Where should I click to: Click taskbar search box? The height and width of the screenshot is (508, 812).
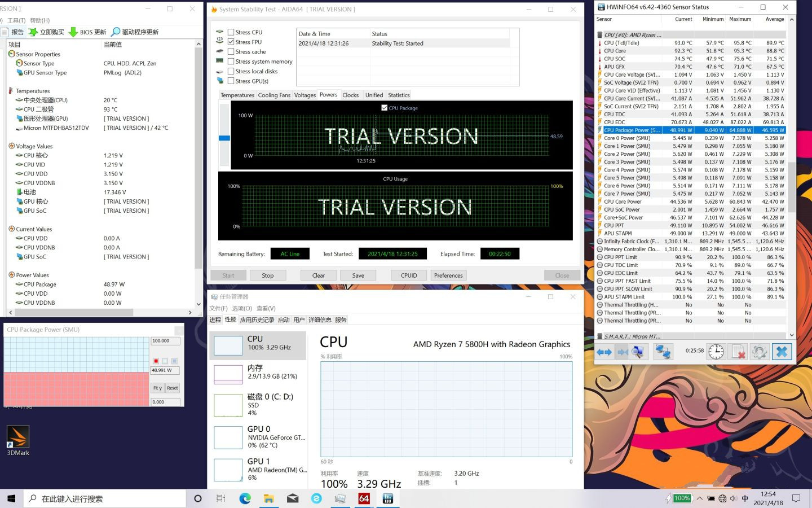click(x=105, y=498)
